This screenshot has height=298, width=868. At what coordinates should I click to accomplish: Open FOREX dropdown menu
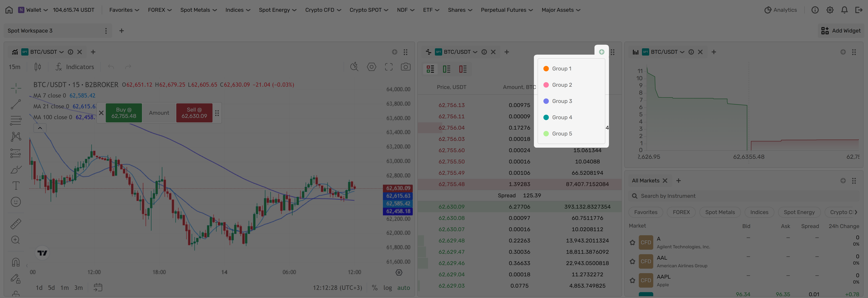pyautogui.click(x=160, y=10)
